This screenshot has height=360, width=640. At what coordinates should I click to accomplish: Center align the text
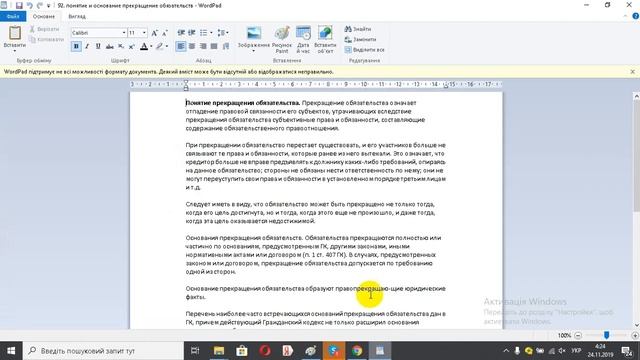(x=192, y=47)
